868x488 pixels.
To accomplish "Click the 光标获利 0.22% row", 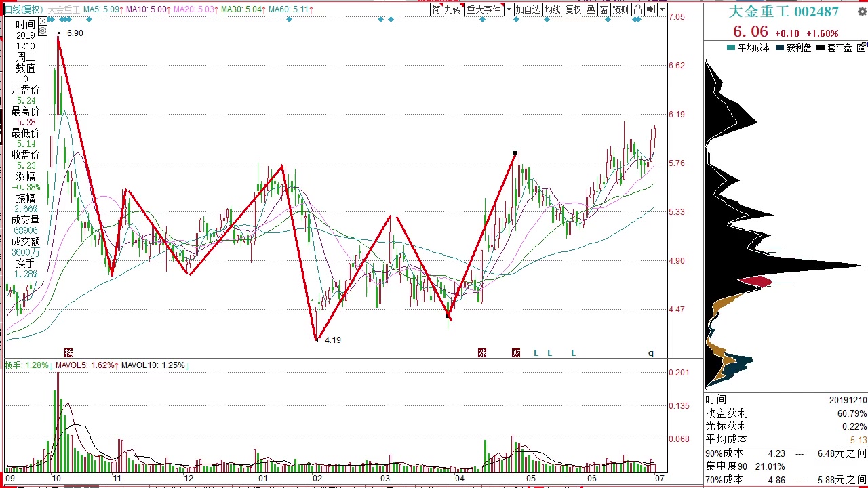I will coord(786,426).
